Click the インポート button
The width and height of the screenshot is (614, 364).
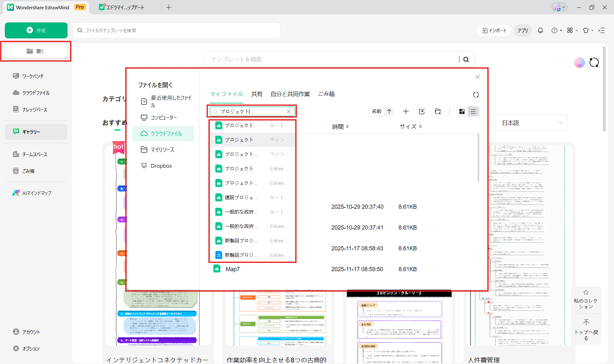(x=494, y=30)
